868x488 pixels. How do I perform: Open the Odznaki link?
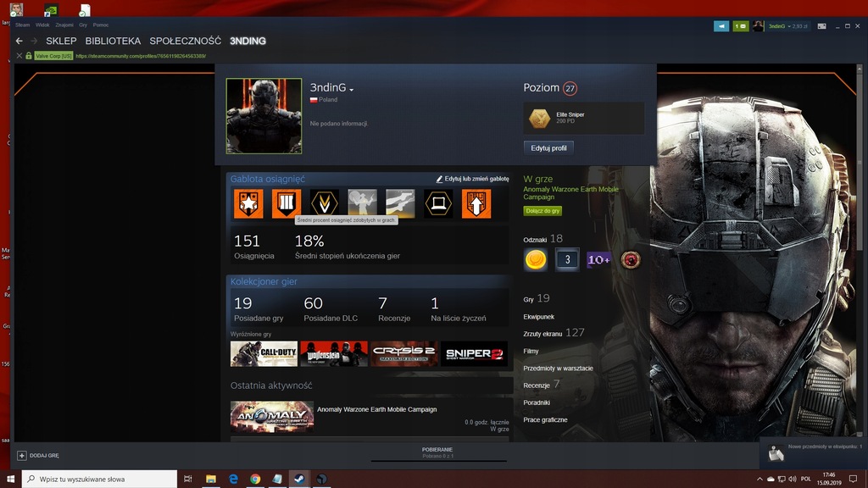(535, 240)
